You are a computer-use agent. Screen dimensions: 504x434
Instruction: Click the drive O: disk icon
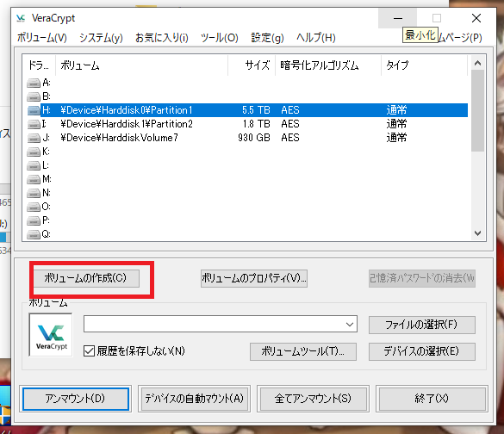34,207
